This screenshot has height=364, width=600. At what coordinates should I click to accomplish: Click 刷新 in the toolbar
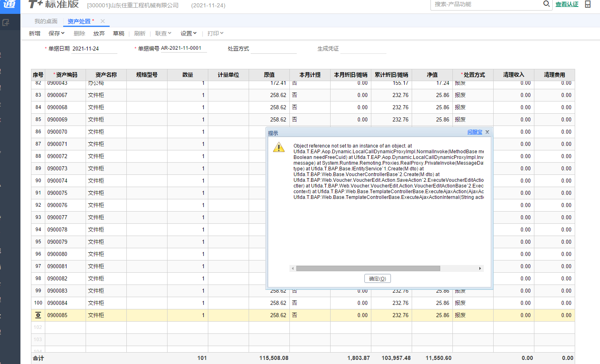(140, 33)
